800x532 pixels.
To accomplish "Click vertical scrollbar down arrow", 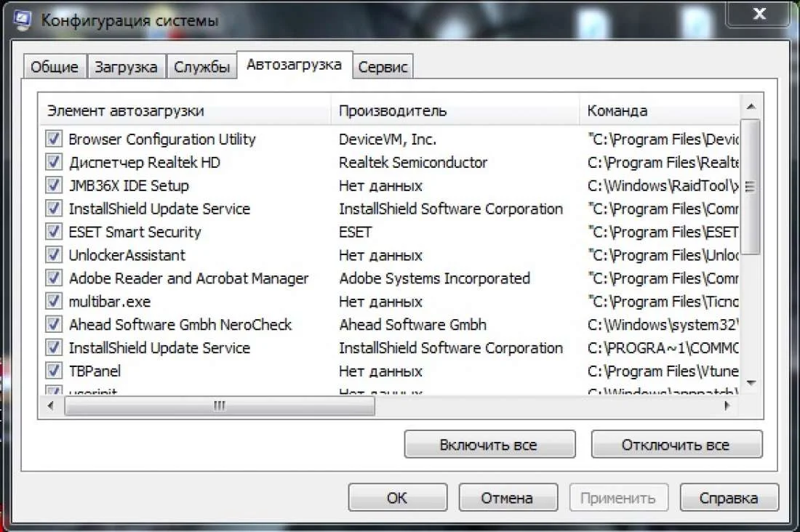I will [x=751, y=382].
